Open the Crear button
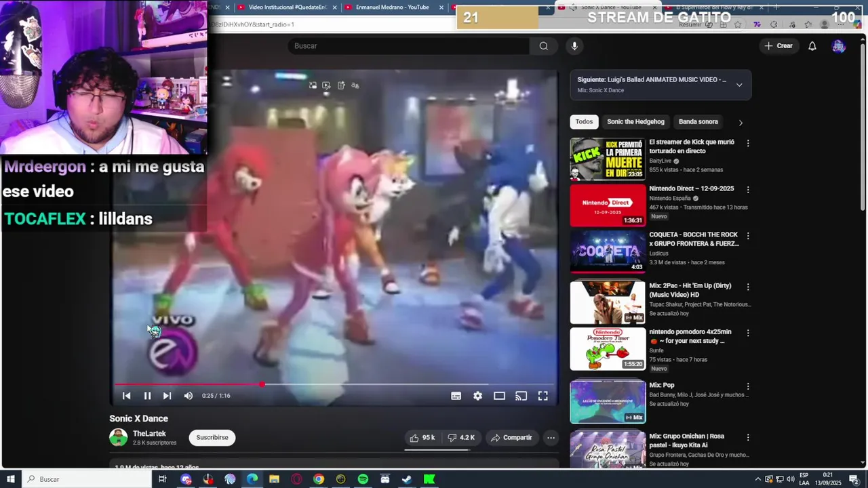This screenshot has height=488, width=868. click(x=778, y=46)
